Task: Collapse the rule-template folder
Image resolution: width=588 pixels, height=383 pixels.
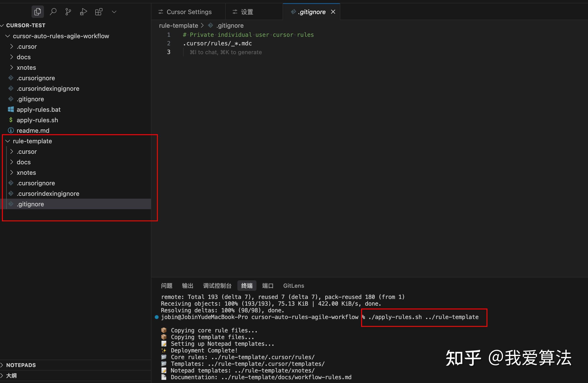Action: click(x=32, y=141)
